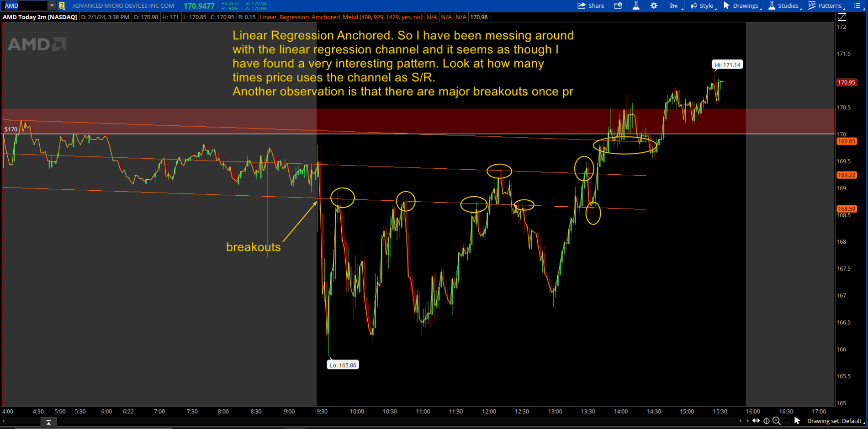Toggle the bottom panel collapse arrow
The height and width of the screenshot is (429, 868).
pos(48,422)
